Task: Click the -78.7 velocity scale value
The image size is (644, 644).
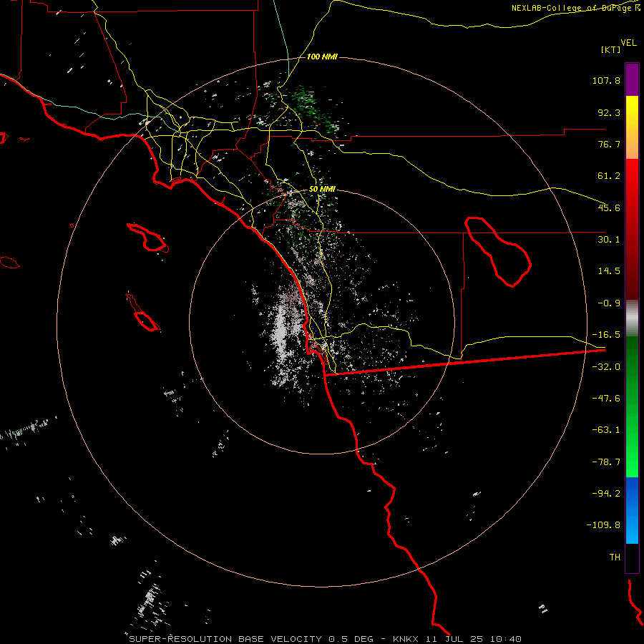Action: 606,462
